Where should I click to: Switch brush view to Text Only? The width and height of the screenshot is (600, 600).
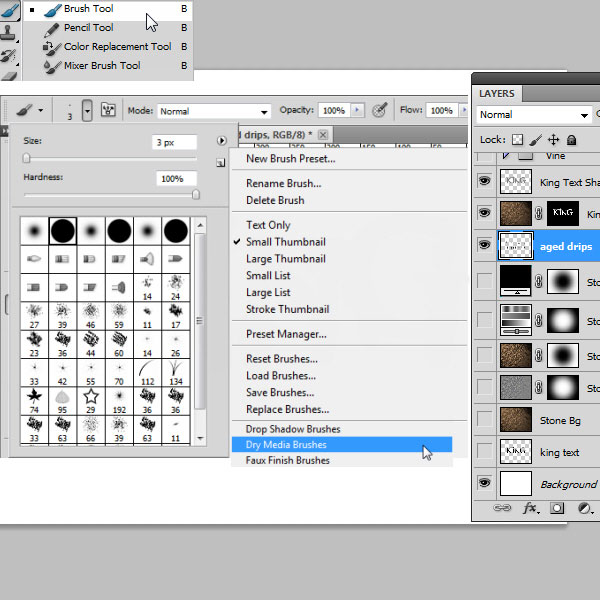(268, 225)
